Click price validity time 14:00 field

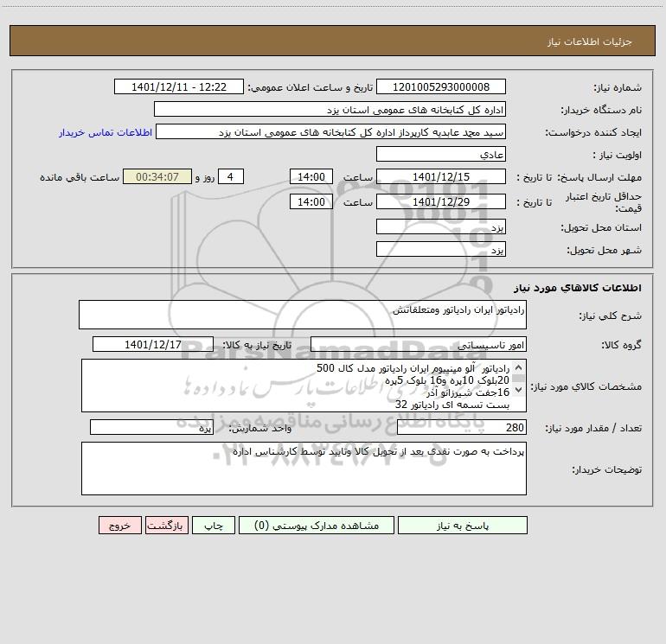(311, 201)
